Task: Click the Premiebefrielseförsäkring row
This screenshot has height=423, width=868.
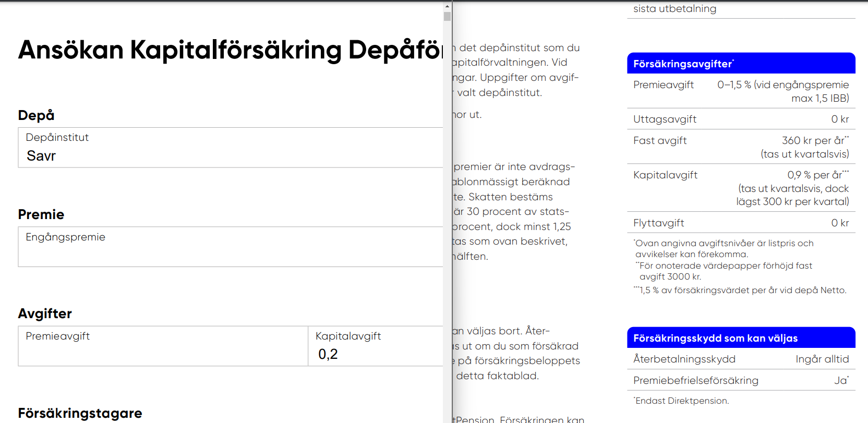Action: point(741,380)
